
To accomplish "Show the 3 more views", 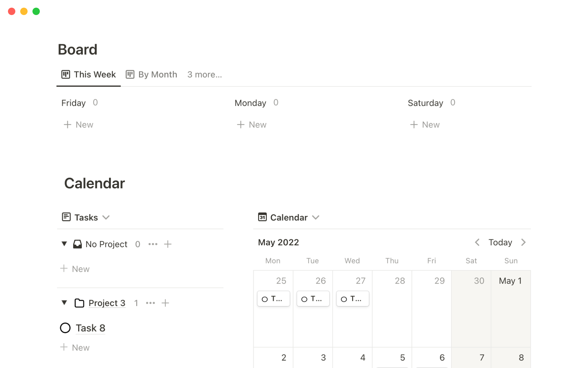I will point(205,75).
